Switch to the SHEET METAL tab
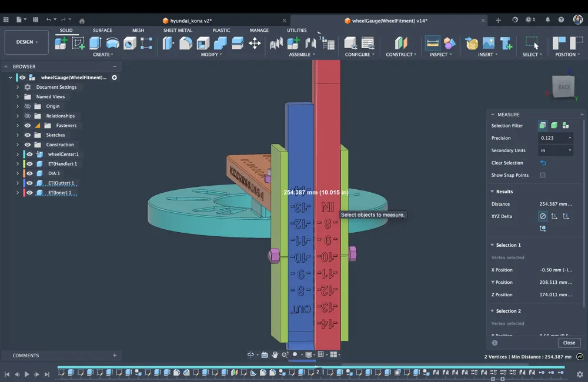This screenshot has height=382, width=588. tap(178, 31)
